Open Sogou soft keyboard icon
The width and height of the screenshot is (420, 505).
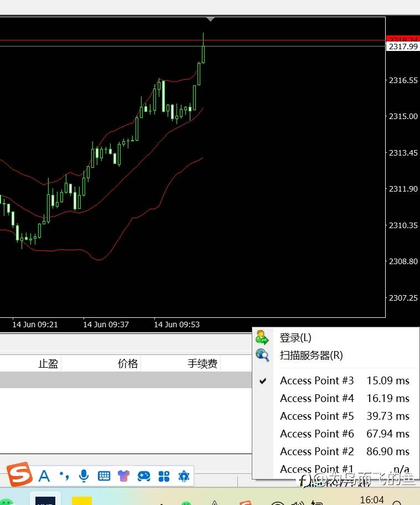104,476
